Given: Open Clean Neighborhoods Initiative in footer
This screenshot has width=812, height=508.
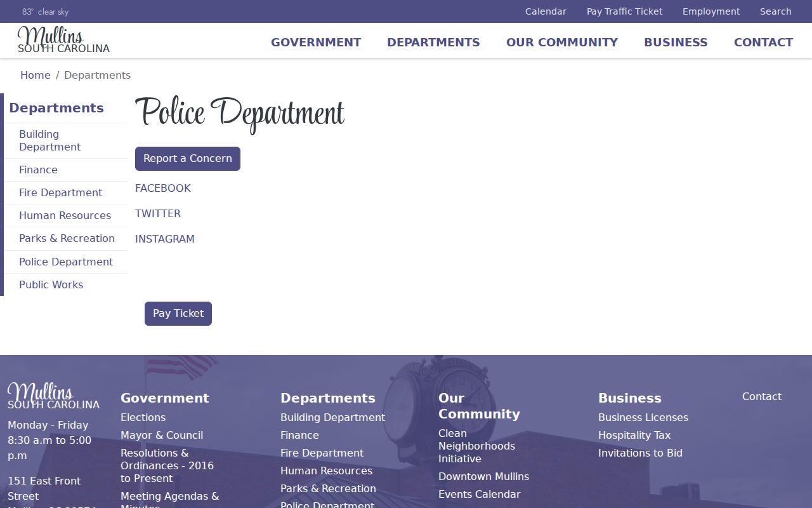Looking at the screenshot, I should 476,446.
